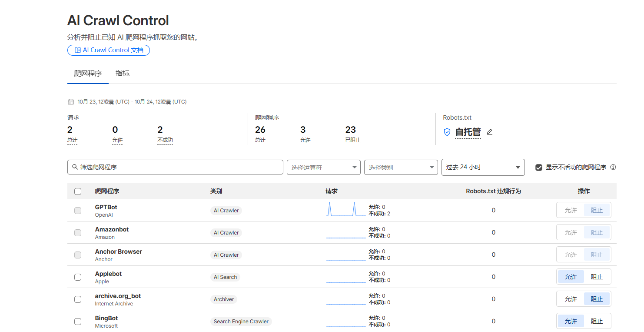The image size is (644, 332).
Task: Click the info icon next to 显示不活动的爬网程序
Action: [613, 167]
